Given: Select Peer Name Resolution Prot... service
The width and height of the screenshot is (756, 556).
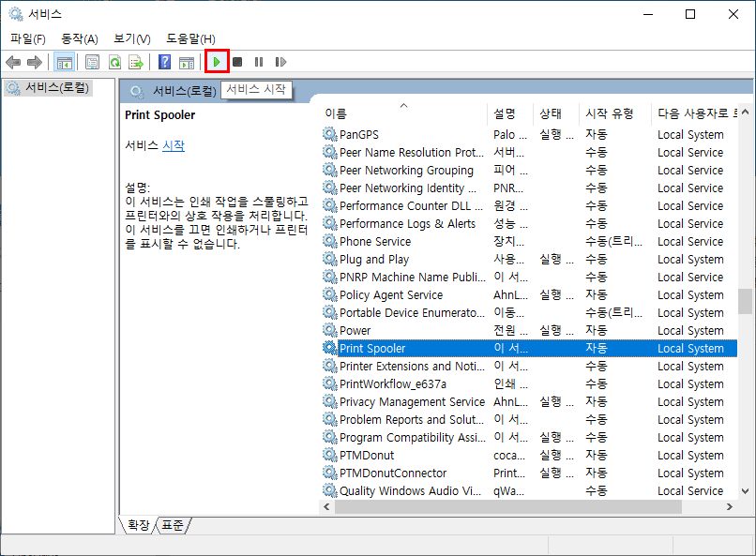Looking at the screenshot, I should pos(529,152).
